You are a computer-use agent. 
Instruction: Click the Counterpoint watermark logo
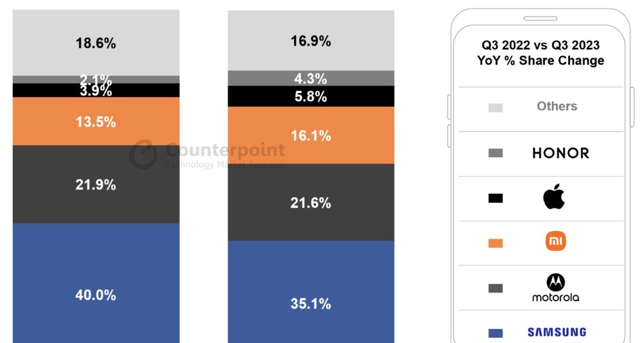coord(143,155)
